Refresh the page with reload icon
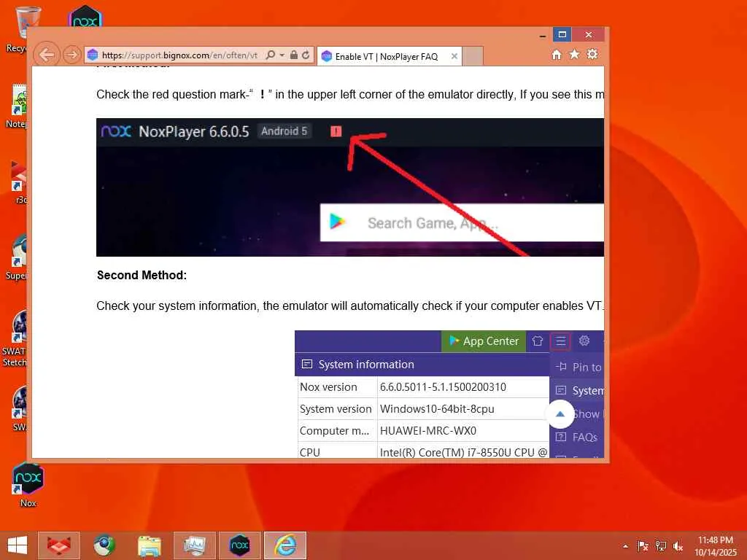Screen dimensions: 747x560 coord(306,55)
